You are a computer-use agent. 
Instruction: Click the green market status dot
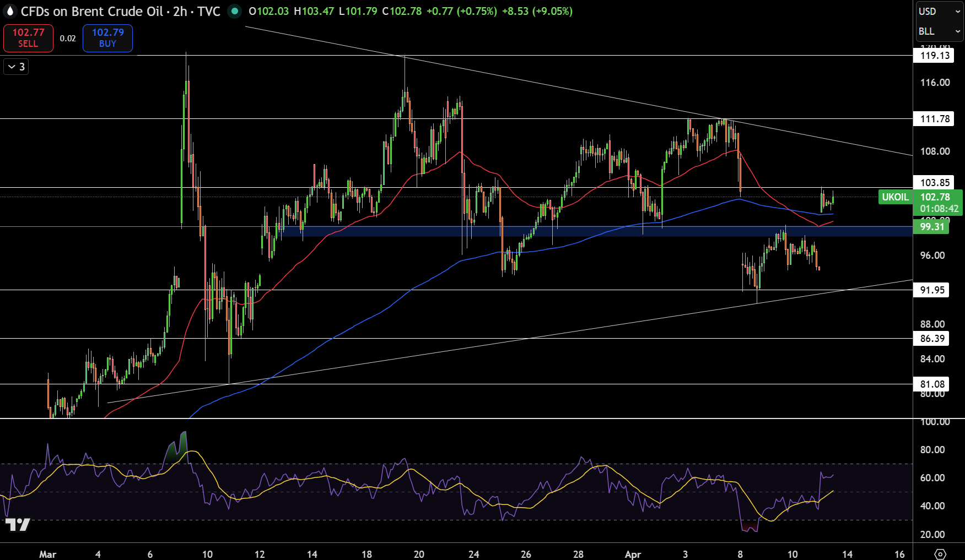click(235, 11)
